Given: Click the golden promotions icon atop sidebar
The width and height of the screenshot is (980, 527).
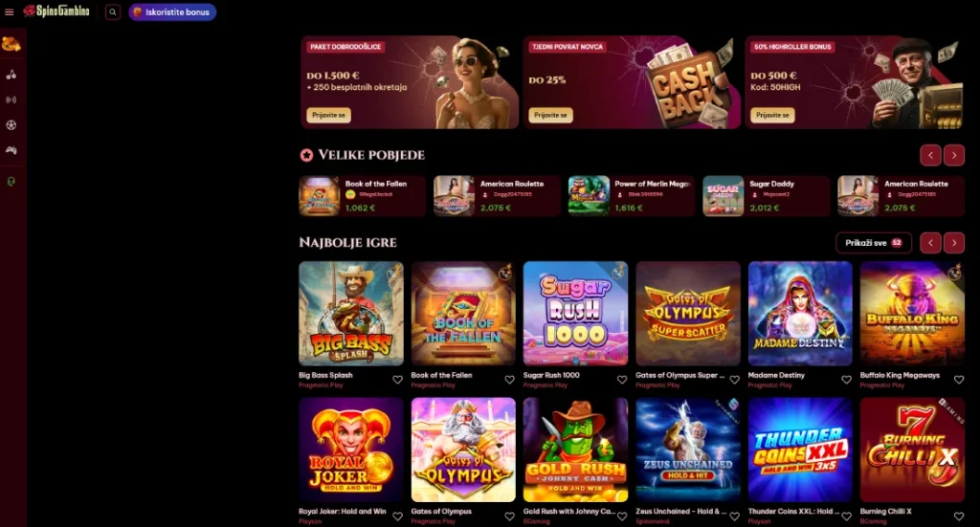Looking at the screenshot, I should (x=11, y=44).
